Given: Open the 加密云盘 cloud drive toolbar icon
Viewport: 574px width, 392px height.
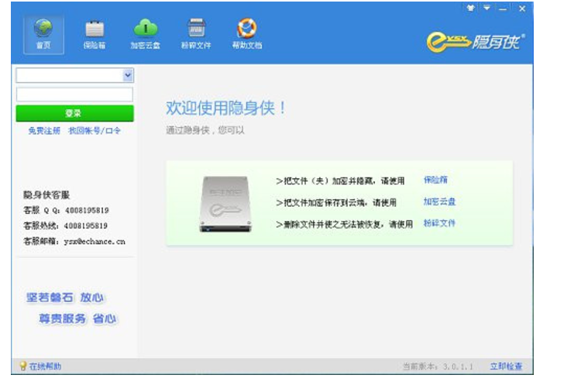Looking at the screenshot, I should 146,29.
